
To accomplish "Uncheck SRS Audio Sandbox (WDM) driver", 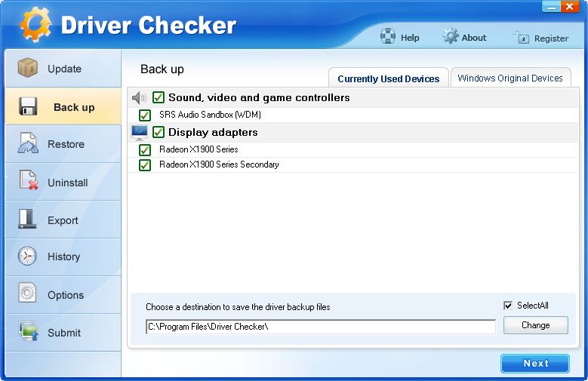I will pos(145,115).
